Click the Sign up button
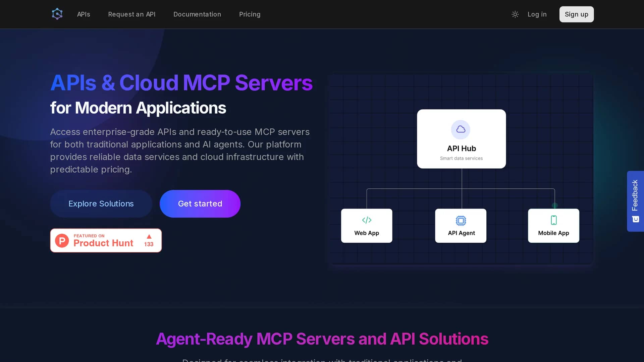 click(x=576, y=14)
